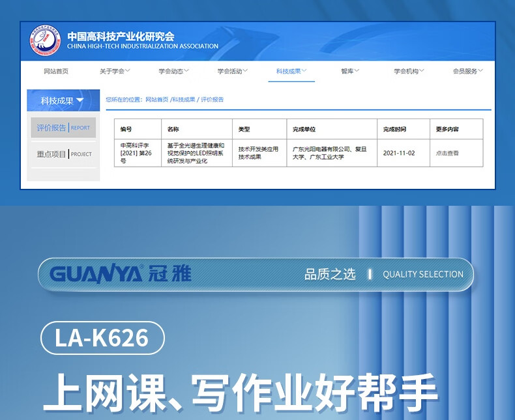Click the 上网课、写作业好帮手 headline
Image resolution: width=515 pixels, height=420 pixels.
[x=241, y=393]
